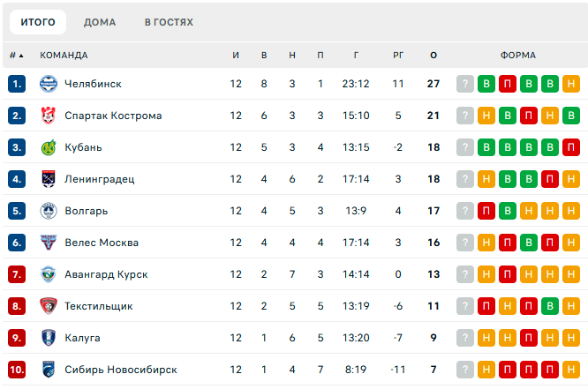Image resolution: width=588 pixels, height=389 pixels.
Task: Click the Калуга team logo
Action: click(x=49, y=338)
